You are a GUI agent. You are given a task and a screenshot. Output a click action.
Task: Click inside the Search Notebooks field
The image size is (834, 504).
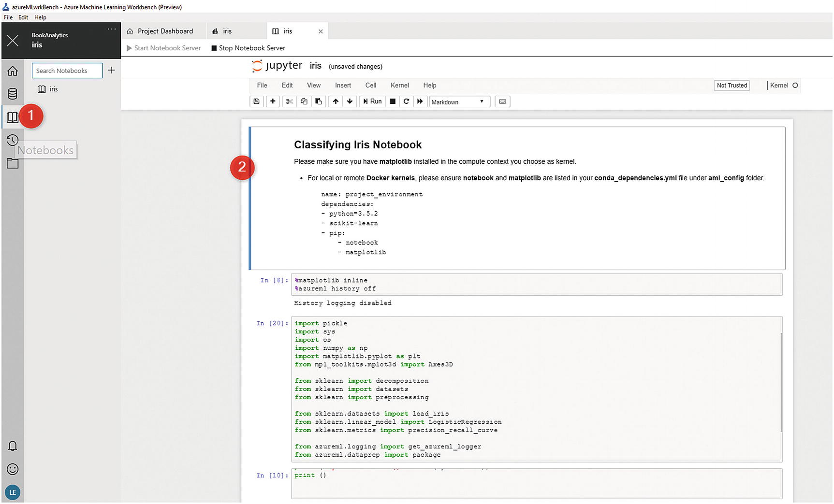(x=67, y=71)
